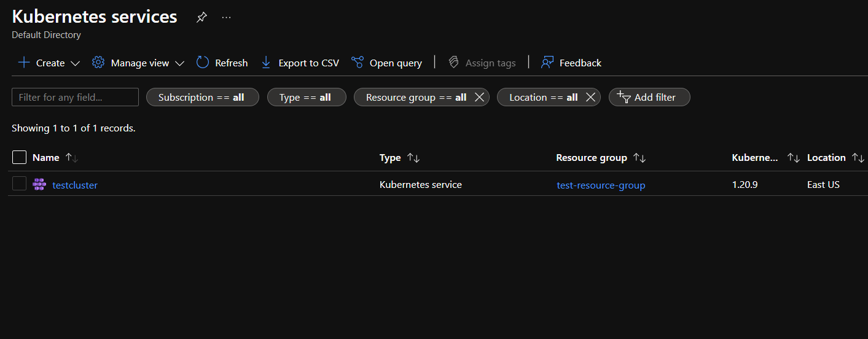The height and width of the screenshot is (339, 868).
Task: Open the Subscription == all filter
Action: (202, 97)
